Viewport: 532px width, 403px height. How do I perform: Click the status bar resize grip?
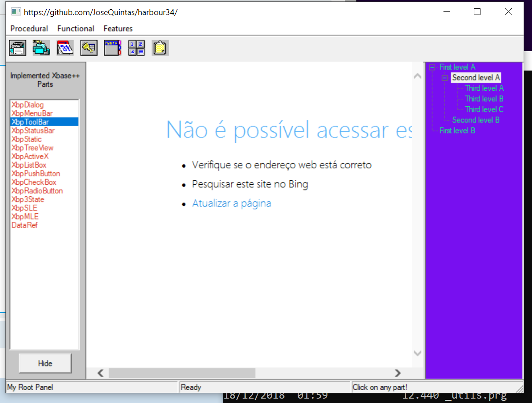pos(520,389)
